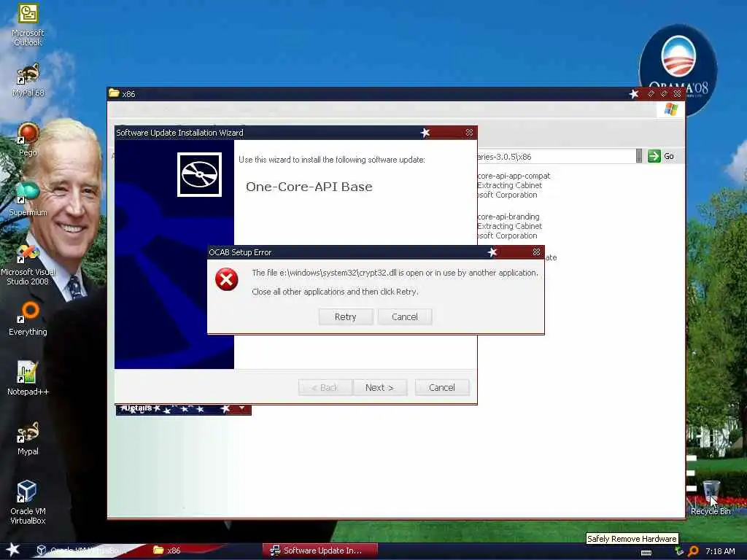Click the wizard disc icon
This screenshot has width=747, height=560.
[x=199, y=174]
